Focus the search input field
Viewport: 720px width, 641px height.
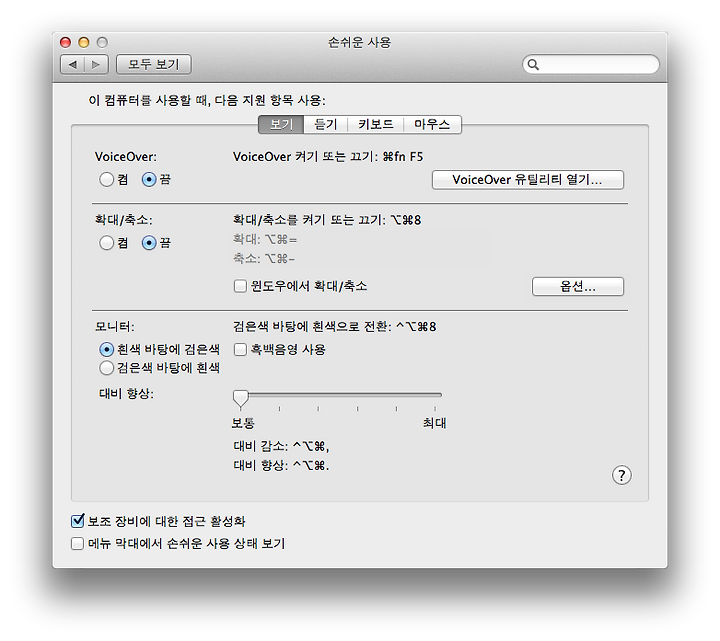click(591, 64)
